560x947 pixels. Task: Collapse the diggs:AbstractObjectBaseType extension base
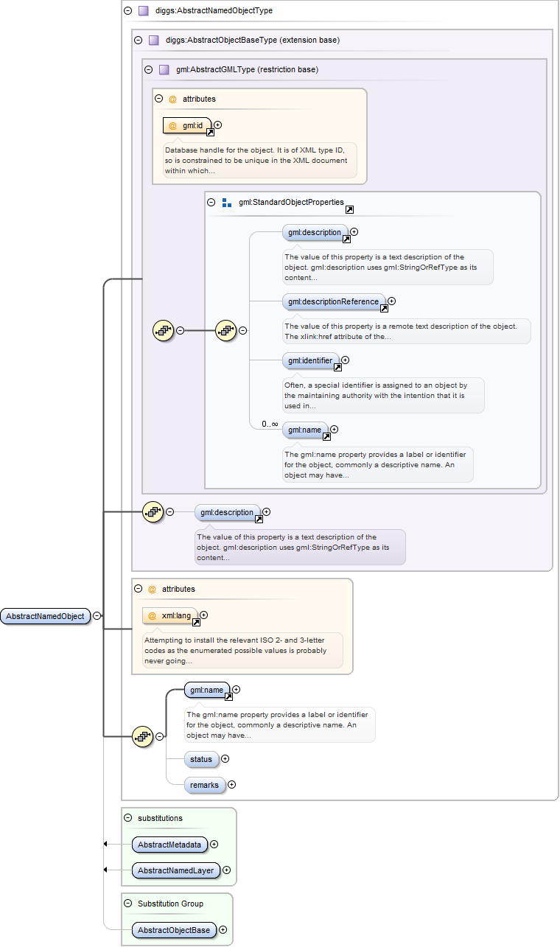[x=139, y=41]
